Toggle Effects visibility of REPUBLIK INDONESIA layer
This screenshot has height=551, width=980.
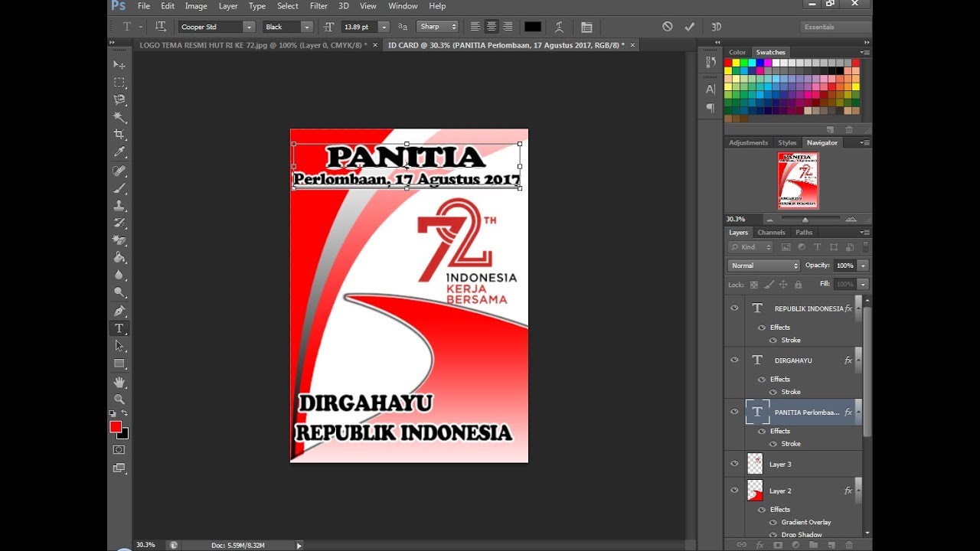[x=761, y=328]
